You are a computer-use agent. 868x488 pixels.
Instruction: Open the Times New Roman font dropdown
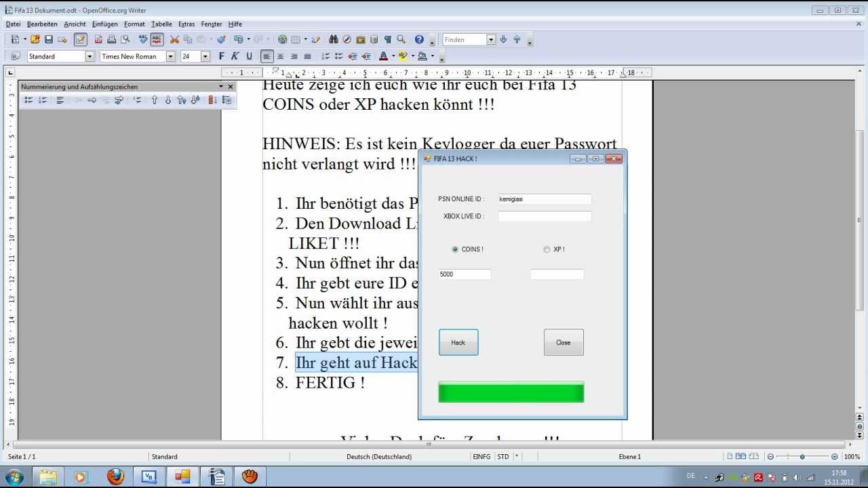coord(171,56)
